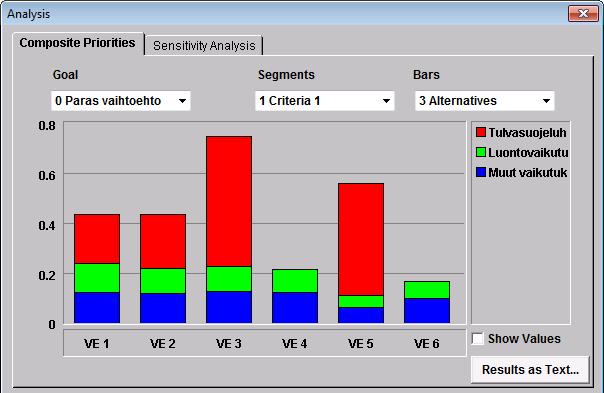Viewport: 604px width, 393px height.
Task: Click the Goal label above the dropdown
Action: [x=65, y=75]
